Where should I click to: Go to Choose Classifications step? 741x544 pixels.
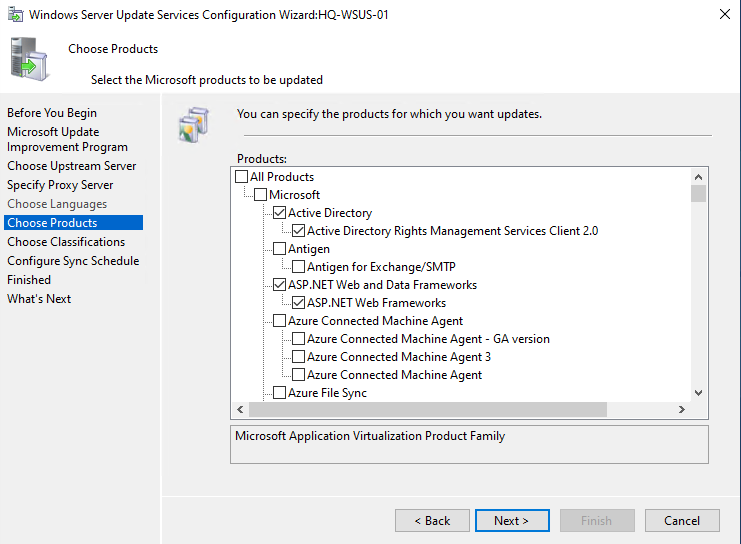coord(66,242)
